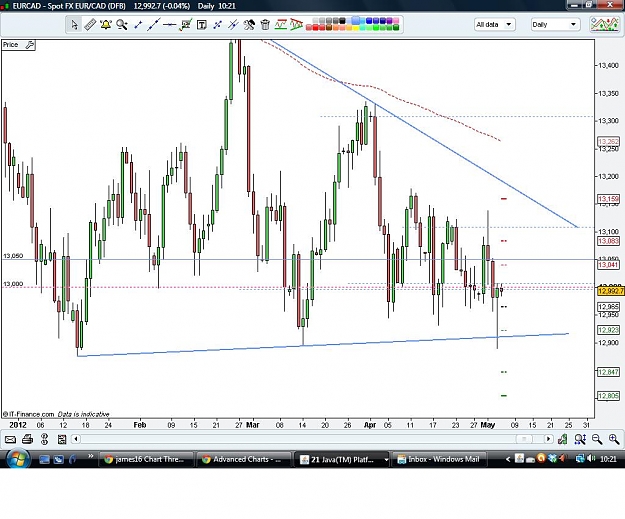Select the horizontal line tool

169,25
